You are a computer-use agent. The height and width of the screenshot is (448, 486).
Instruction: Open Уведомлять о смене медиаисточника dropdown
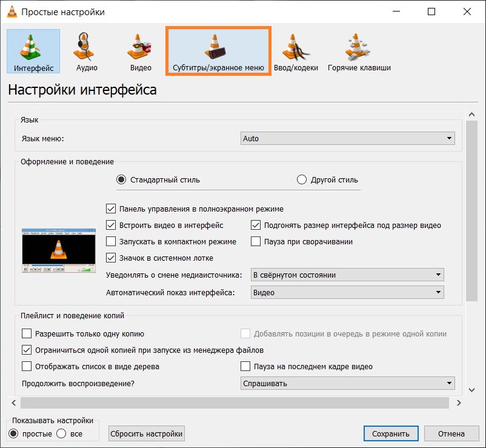(347, 275)
